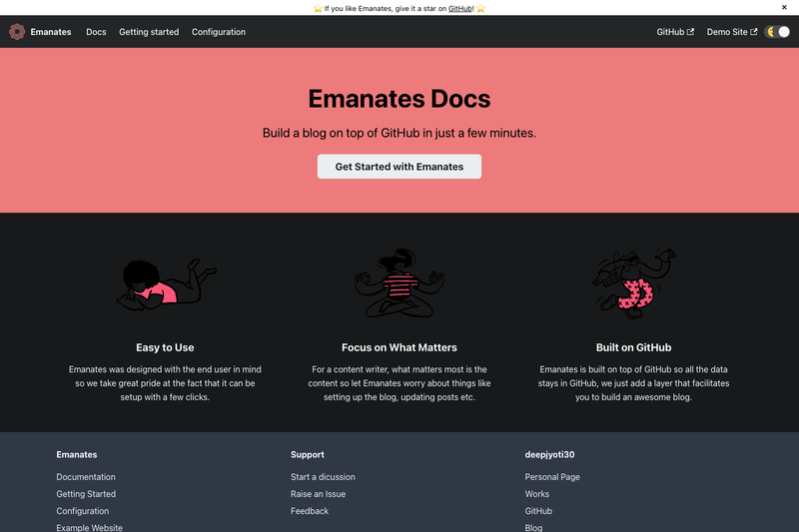This screenshot has height=532, width=799.
Task: Open Documentation footer link
Action: click(x=86, y=477)
